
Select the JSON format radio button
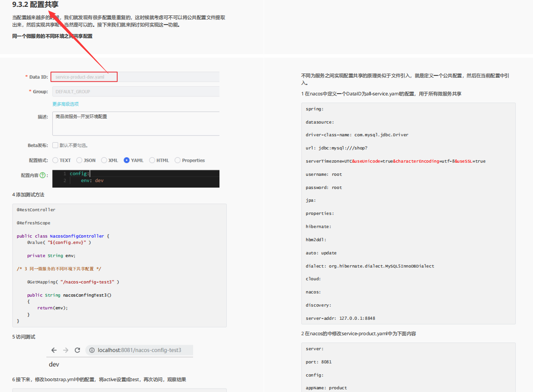tap(79, 160)
